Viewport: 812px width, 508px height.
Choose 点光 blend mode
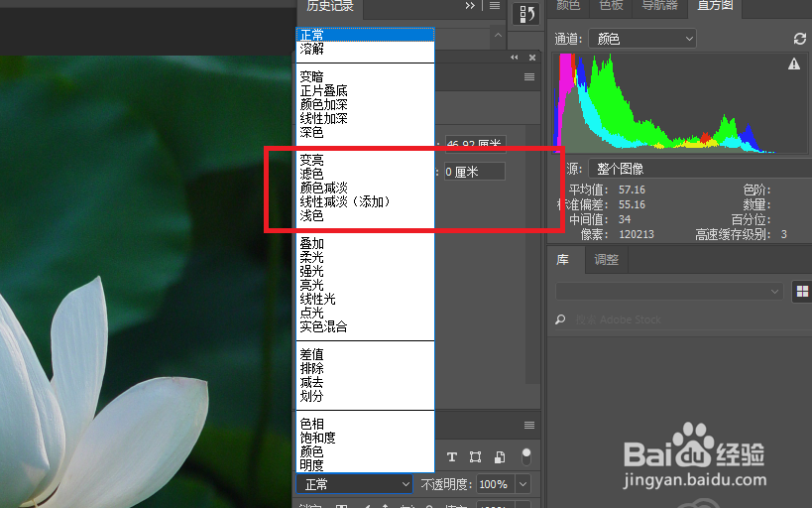pyautogui.click(x=365, y=314)
